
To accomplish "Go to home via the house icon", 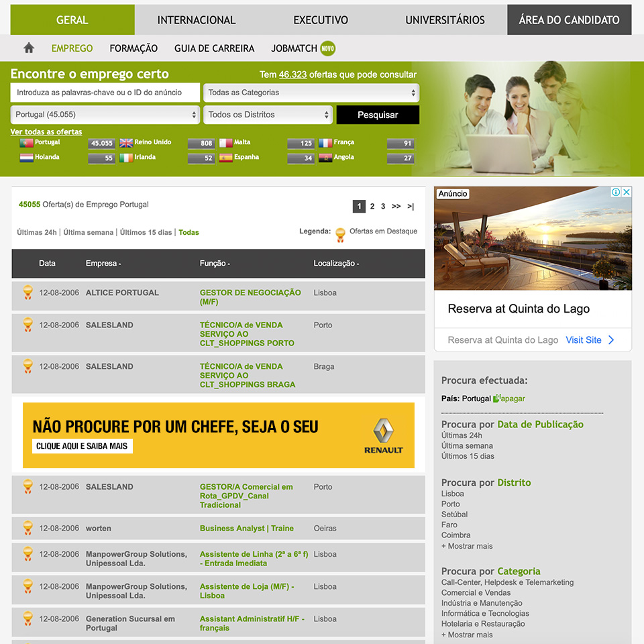I will [29, 48].
